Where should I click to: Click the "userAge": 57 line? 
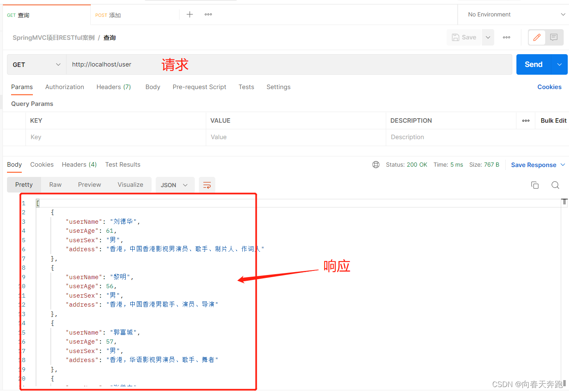tap(91, 342)
